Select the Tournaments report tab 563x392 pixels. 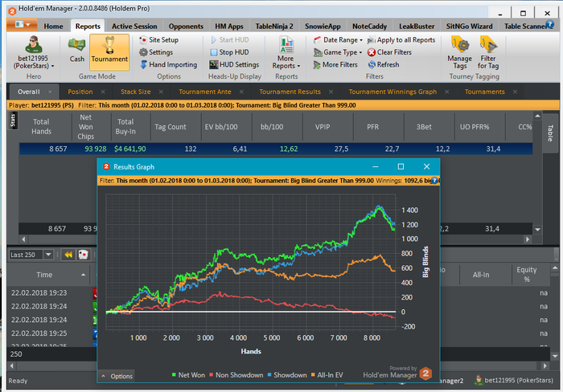point(485,92)
